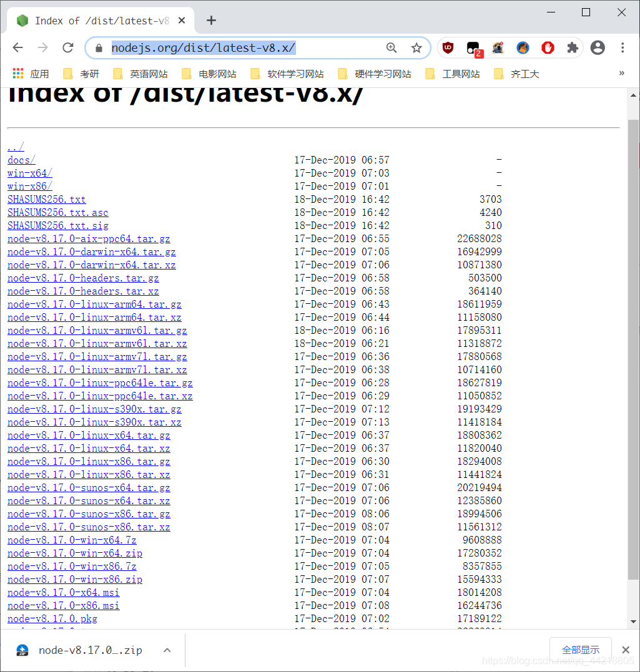The image size is (640, 672).
Task: Click the 全部显示 show all button
Action: [581, 650]
